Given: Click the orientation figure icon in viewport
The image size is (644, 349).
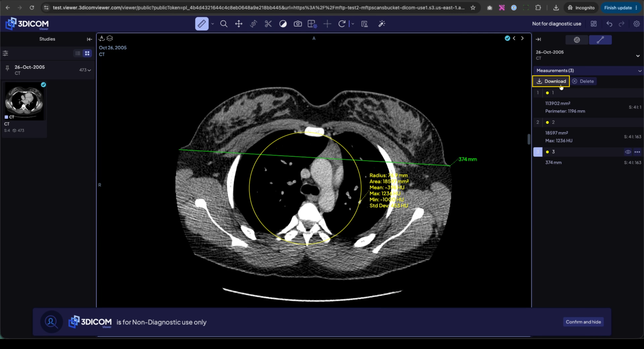Looking at the screenshot, I should [102, 38].
